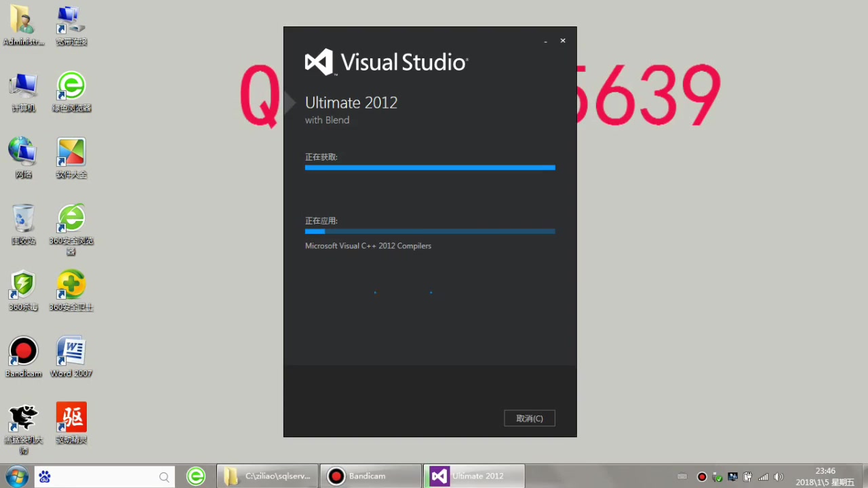Select the 'with Blend' subtitle text
Image resolution: width=868 pixels, height=488 pixels.
(x=327, y=120)
